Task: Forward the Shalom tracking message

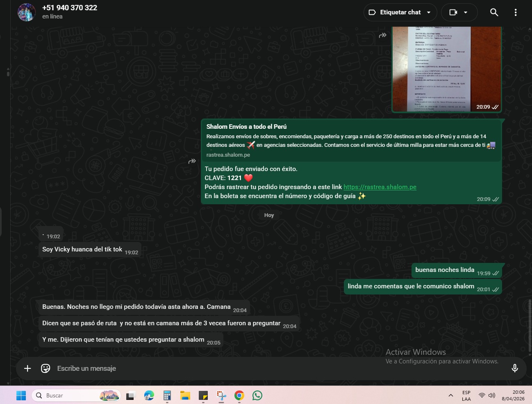Action: pyautogui.click(x=192, y=161)
